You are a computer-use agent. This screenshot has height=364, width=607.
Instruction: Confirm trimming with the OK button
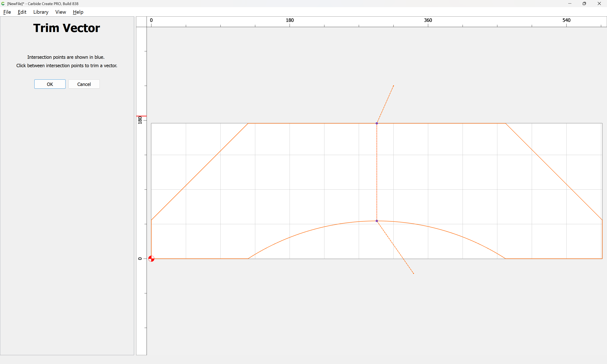tap(50, 84)
